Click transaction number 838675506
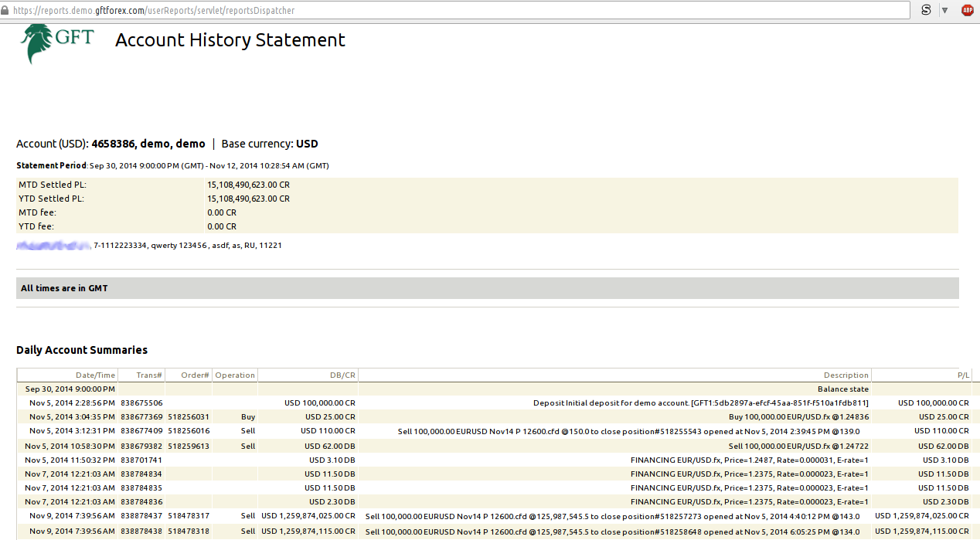 pos(141,403)
